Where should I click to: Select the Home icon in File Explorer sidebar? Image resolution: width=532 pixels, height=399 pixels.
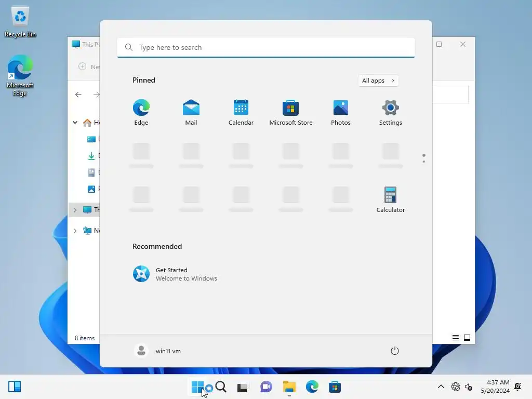pyautogui.click(x=87, y=123)
